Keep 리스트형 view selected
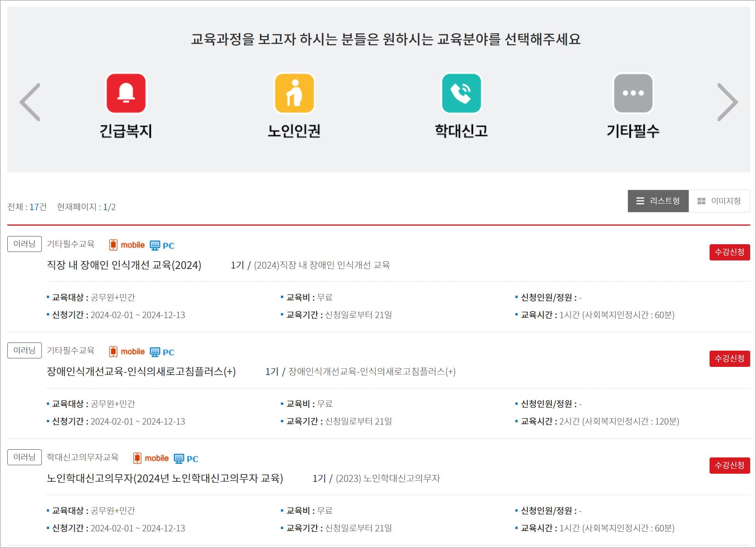Image resolution: width=756 pixels, height=548 pixels. tap(658, 201)
